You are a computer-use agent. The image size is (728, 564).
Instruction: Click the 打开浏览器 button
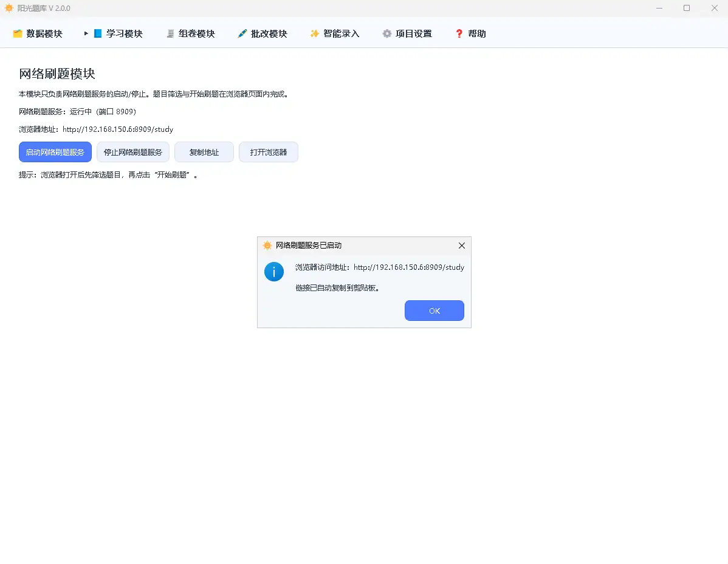269,152
